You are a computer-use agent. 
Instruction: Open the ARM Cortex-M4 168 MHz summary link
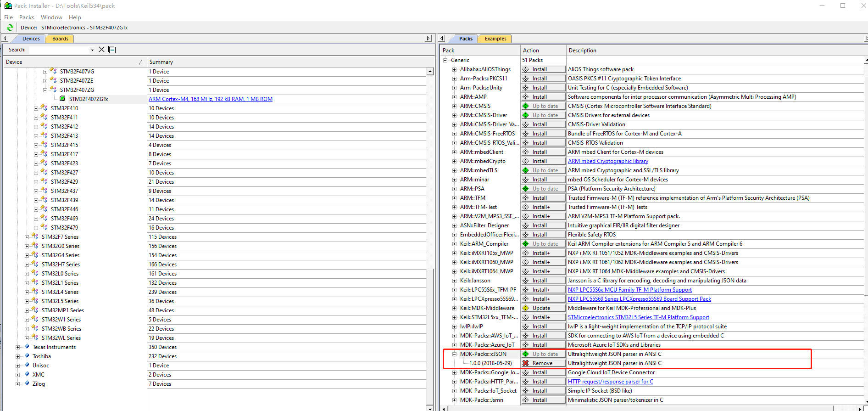click(211, 99)
